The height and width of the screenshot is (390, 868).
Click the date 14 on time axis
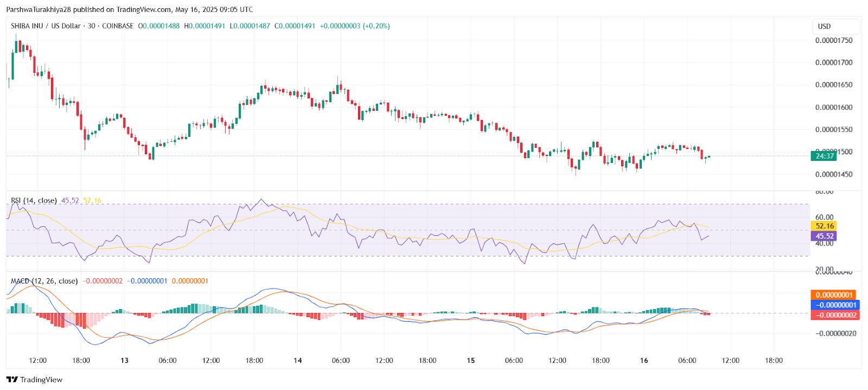point(297,360)
